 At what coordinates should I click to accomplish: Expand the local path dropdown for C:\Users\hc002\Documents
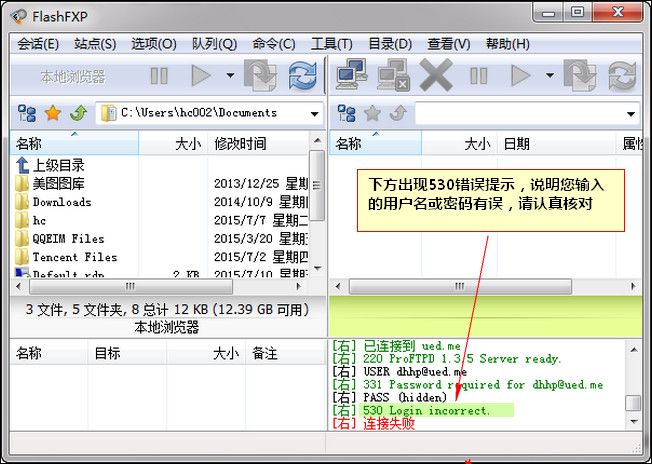(x=312, y=113)
